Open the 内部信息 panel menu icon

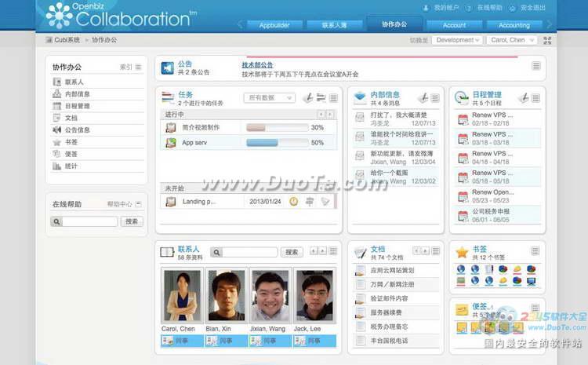tap(435, 98)
